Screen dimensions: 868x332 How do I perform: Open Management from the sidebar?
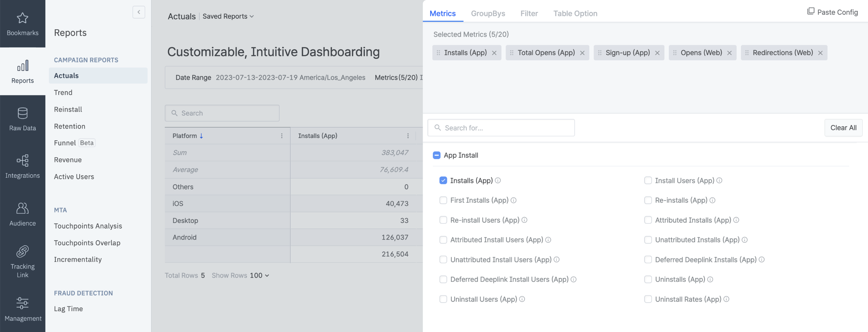pyautogui.click(x=22, y=309)
